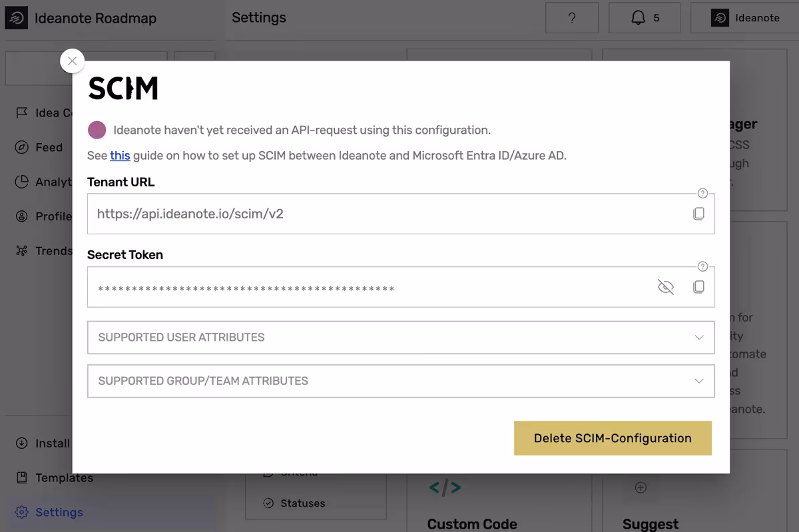Open notifications via the bell icon

click(x=645, y=17)
